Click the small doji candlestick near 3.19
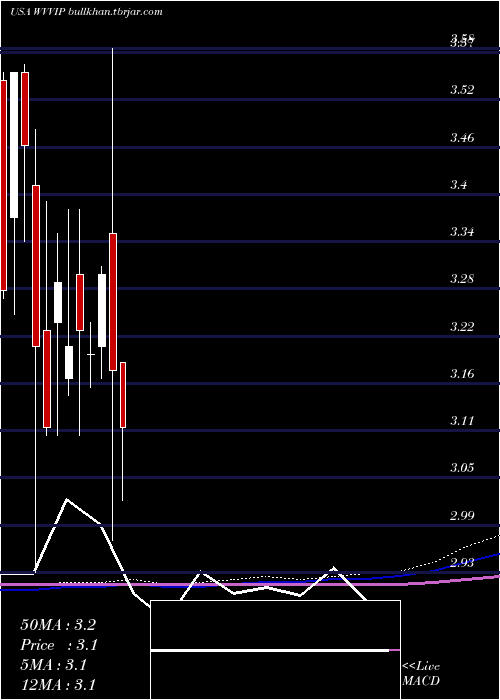This screenshot has width=500, height=700. tap(91, 354)
